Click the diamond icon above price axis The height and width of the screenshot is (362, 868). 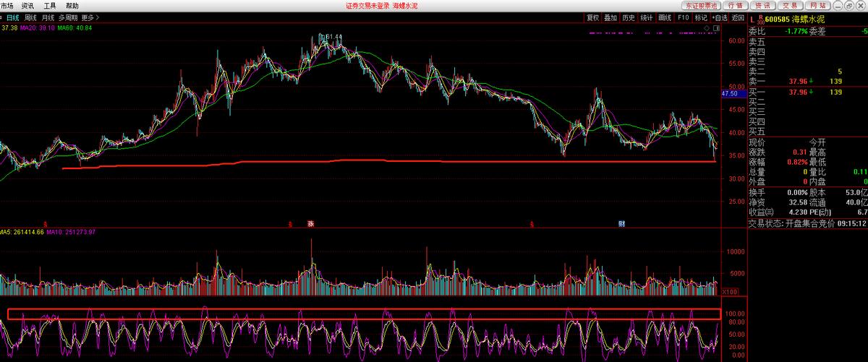(x=707, y=27)
